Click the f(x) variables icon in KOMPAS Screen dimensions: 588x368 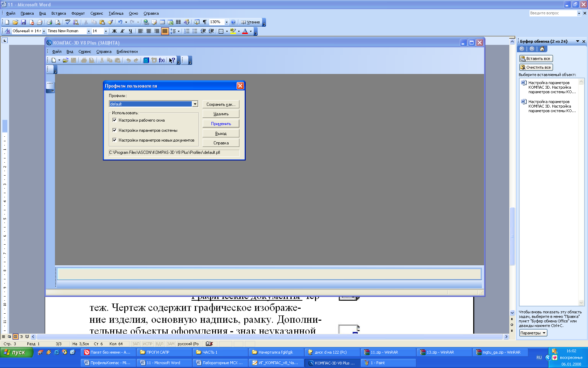click(x=162, y=60)
